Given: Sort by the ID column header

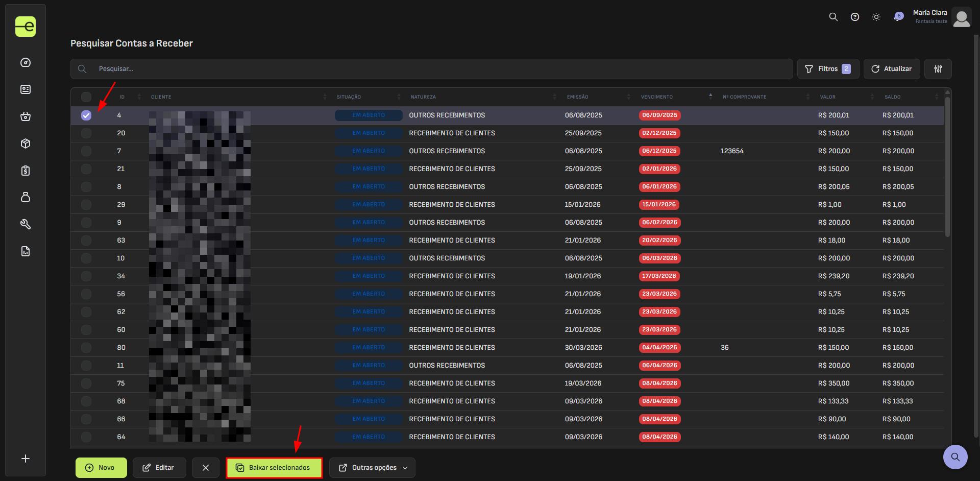Looking at the screenshot, I should pos(122,97).
